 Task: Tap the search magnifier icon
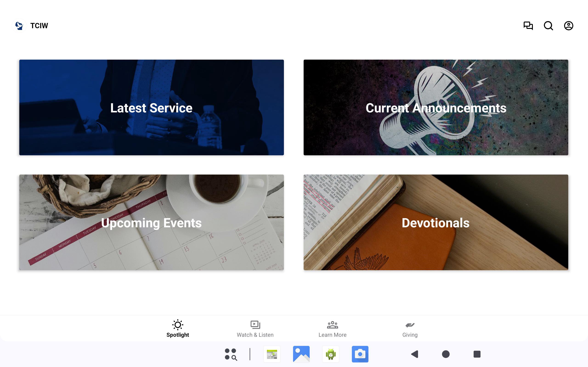(x=548, y=26)
